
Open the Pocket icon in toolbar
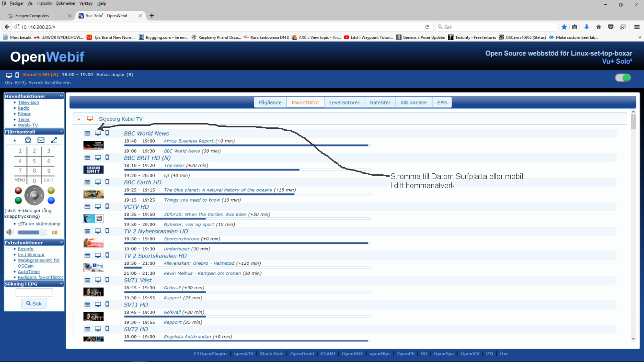point(611,27)
